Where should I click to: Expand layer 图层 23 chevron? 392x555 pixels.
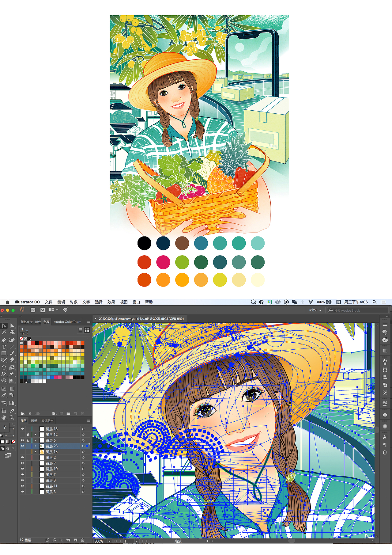pyautogui.click(x=35, y=446)
